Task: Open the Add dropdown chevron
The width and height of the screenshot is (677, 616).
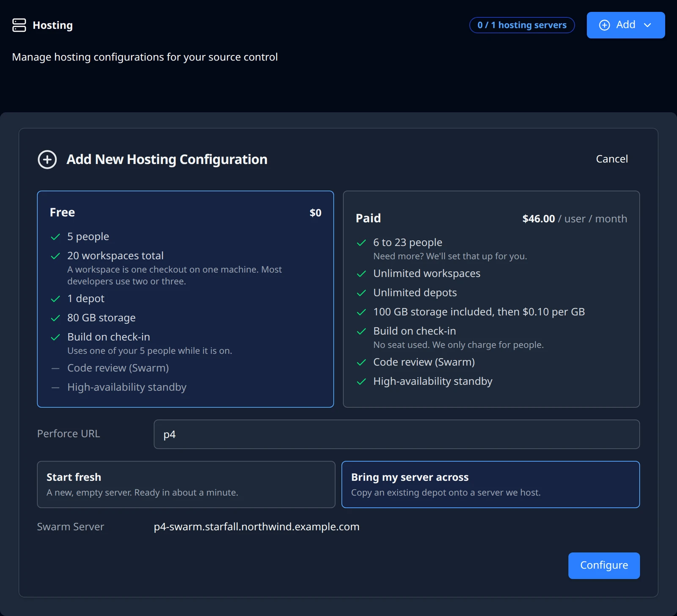Action: point(647,25)
